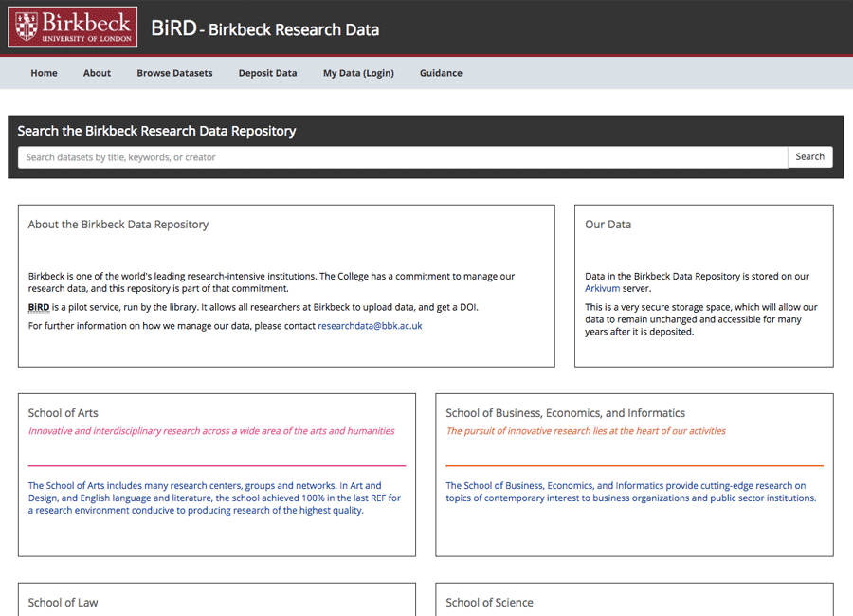The width and height of the screenshot is (853, 616).
Task: Click the BiRD abbreviation in About text
Action: tap(39, 307)
